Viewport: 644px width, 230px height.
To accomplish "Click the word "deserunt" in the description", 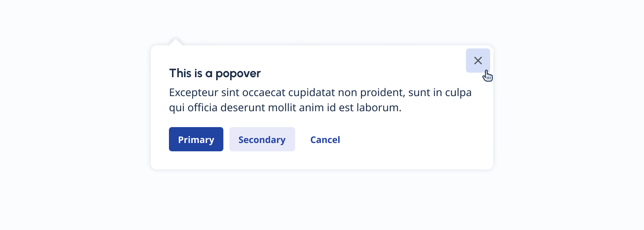I will tap(242, 108).
